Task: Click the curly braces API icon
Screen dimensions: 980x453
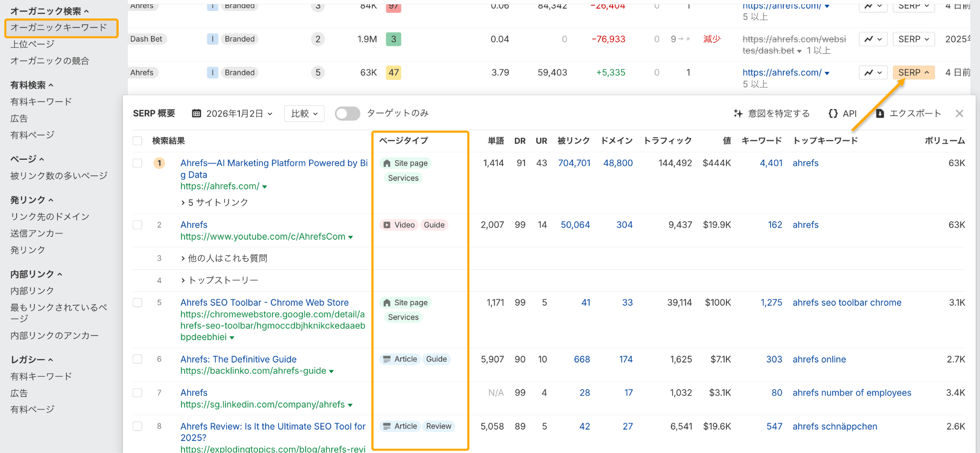Action: tap(833, 113)
